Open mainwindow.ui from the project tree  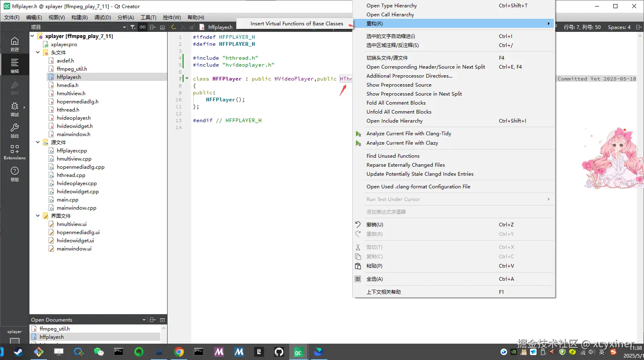(74, 249)
